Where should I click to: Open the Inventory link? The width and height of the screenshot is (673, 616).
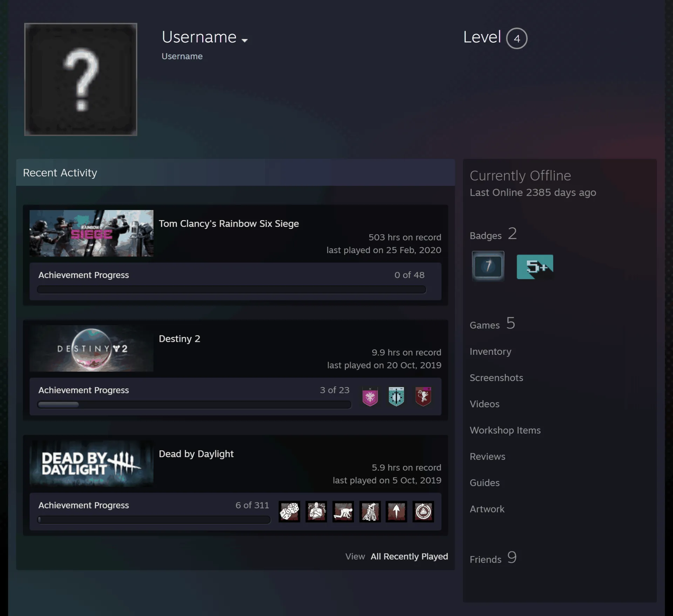point(490,351)
